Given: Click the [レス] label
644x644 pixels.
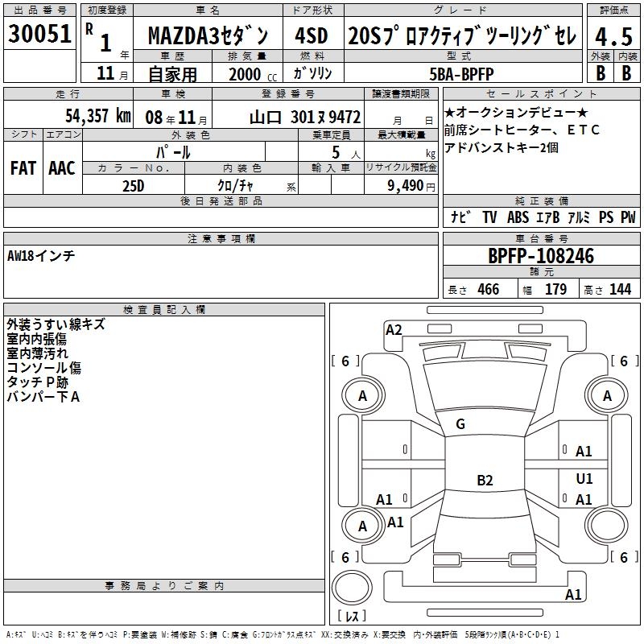Looking at the screenshot, I should tap(352, 616).
